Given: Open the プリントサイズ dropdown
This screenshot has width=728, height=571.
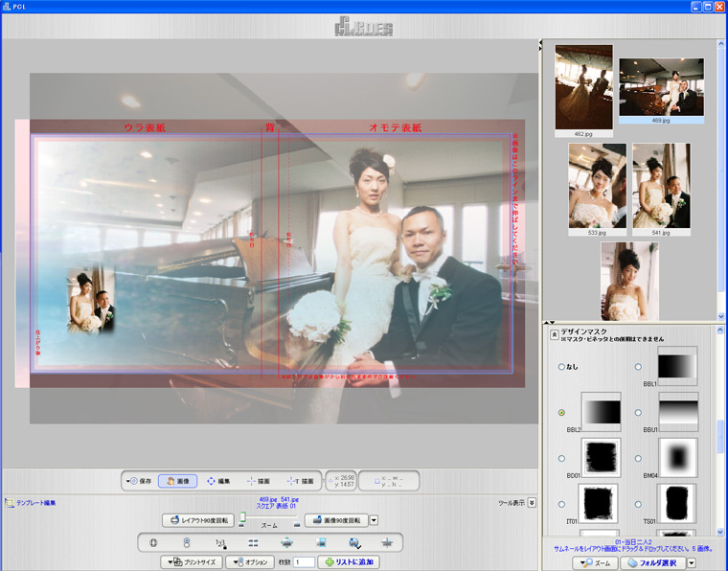Looking at the screenshot, I should tap(191, 562).
